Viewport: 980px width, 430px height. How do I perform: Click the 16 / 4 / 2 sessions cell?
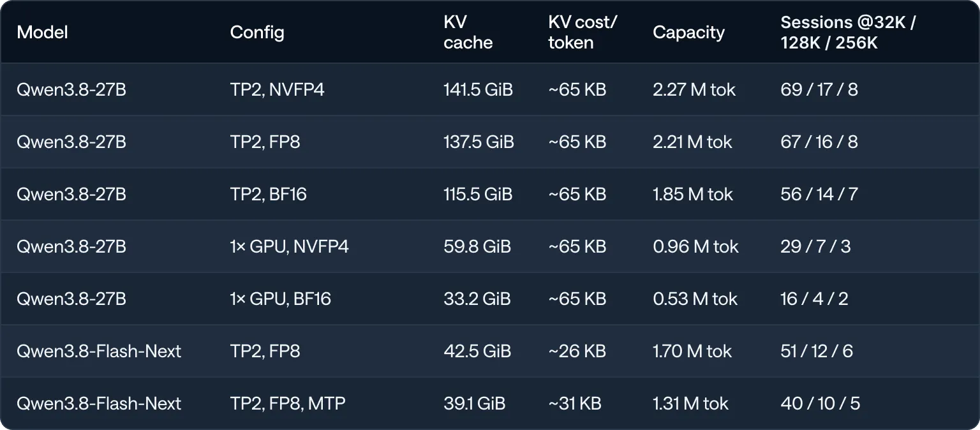(814, 299)
